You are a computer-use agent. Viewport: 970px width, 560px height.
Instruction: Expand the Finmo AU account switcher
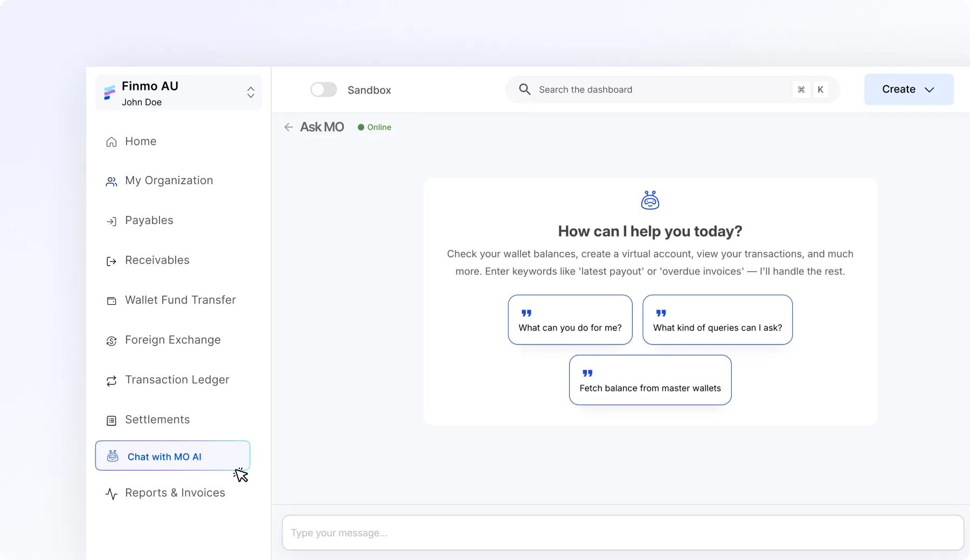pos(251,92)
